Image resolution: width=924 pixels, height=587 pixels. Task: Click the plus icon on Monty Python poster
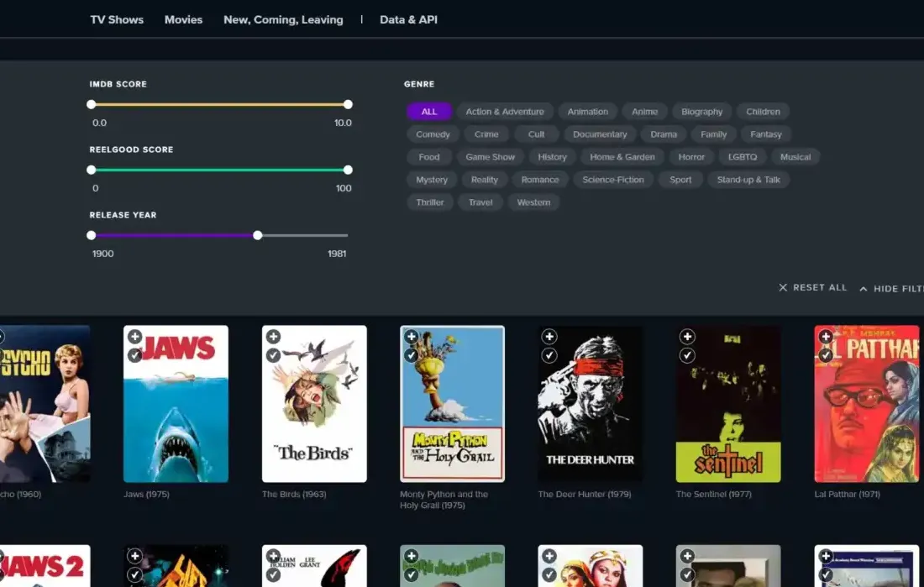412,336
